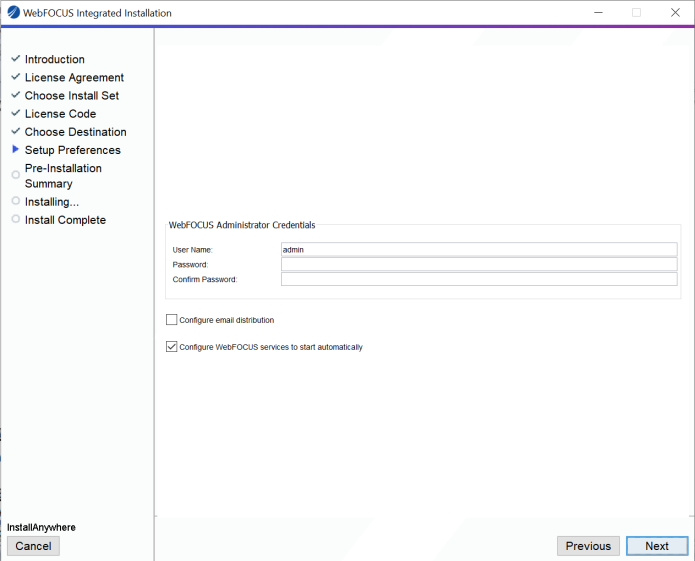Click the Pre-Installation Summary step label

[x=63, y=176]
